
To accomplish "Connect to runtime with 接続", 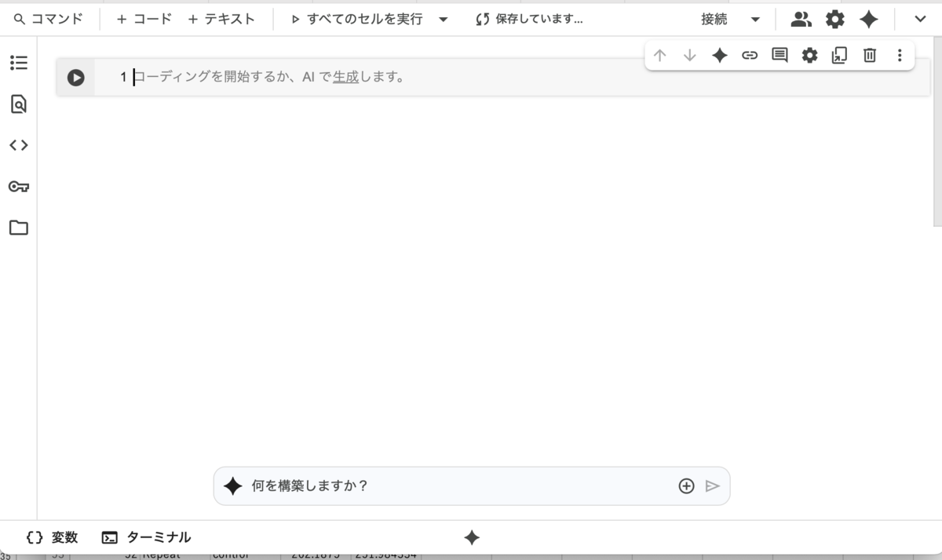I will [714, 20].
